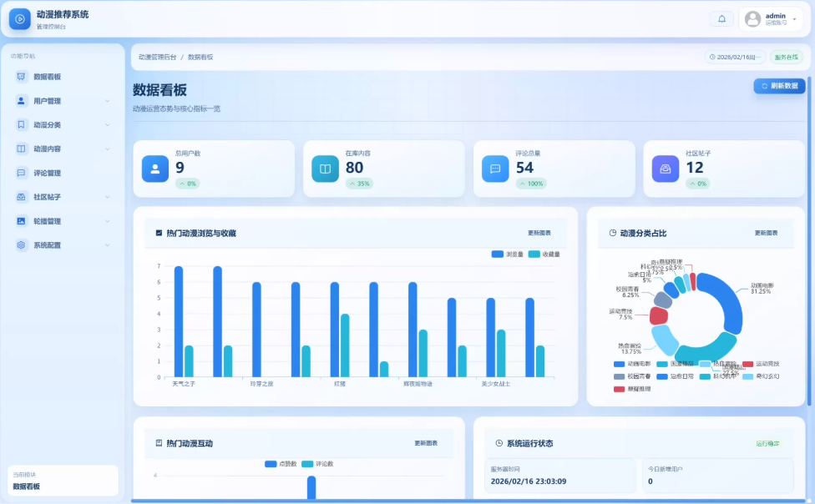Image resolution: width=815 pixels, height=504 pixels.
Task: Click the 评论管理 chat bubble icon
Action: (21, 173)
